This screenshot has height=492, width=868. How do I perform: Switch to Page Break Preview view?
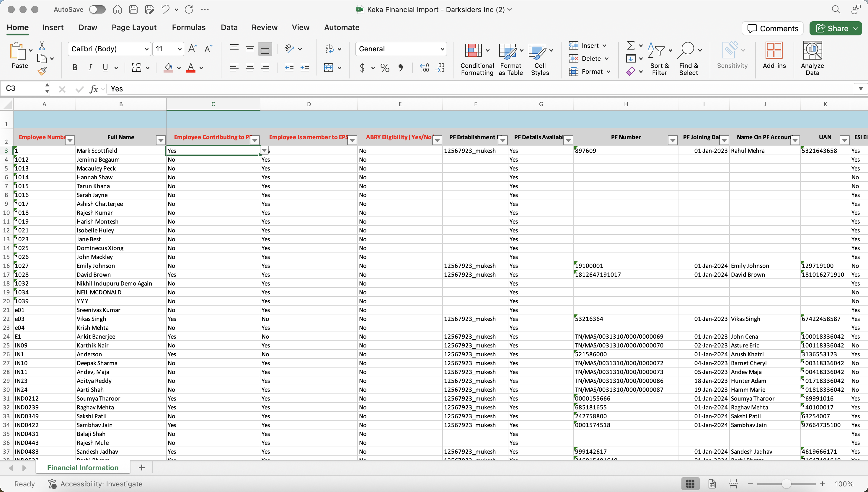click(x=733, y=484)
